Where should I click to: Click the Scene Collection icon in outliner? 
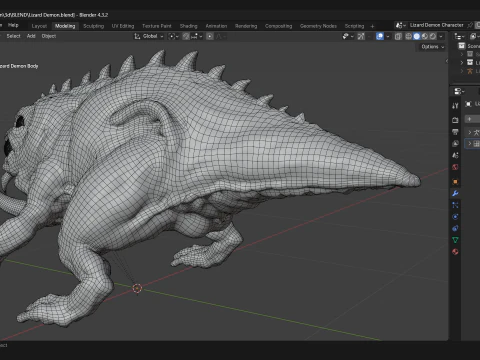(x=462, y=46)
